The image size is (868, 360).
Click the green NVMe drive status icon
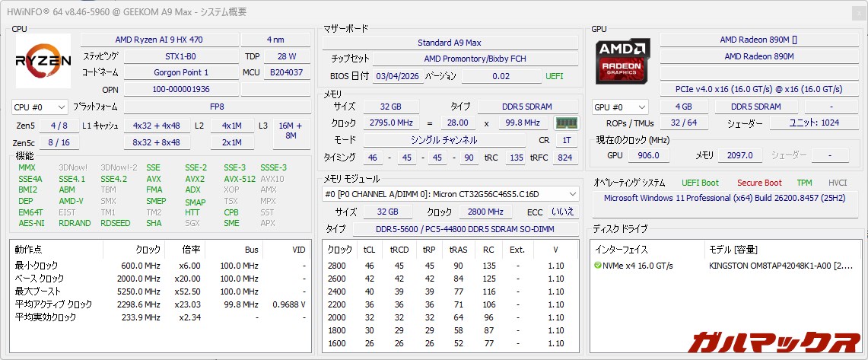coord(598,266)
